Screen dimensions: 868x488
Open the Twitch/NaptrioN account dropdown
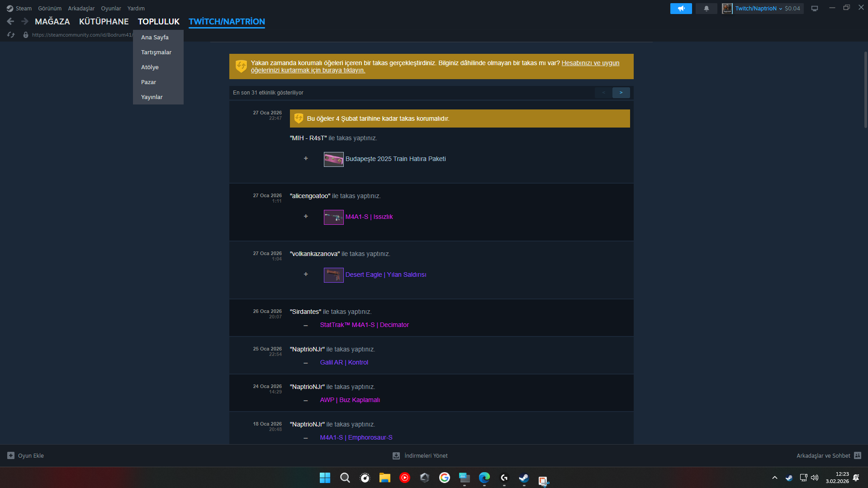[x=759, y=8]
